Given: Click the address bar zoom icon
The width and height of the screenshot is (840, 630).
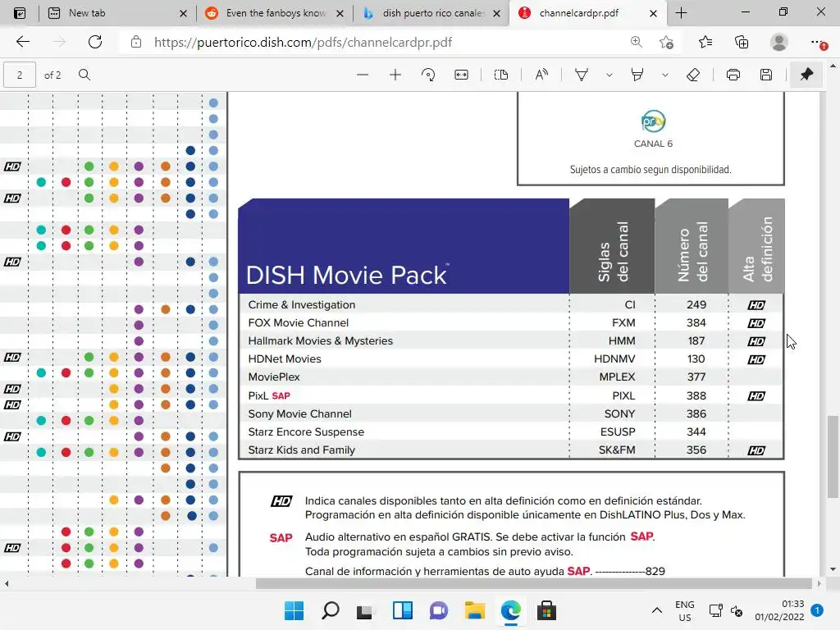Looking at the screenshot, I should tap(636, 42).
